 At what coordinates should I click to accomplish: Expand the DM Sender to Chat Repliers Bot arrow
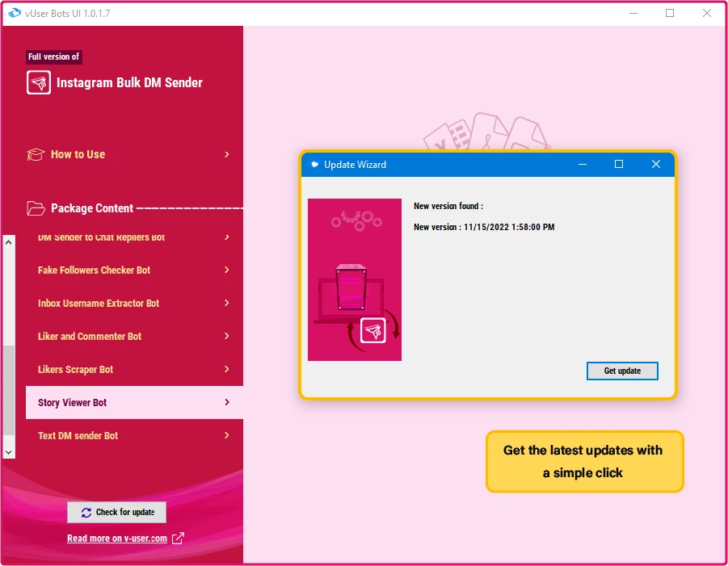(x=227, y=237)
